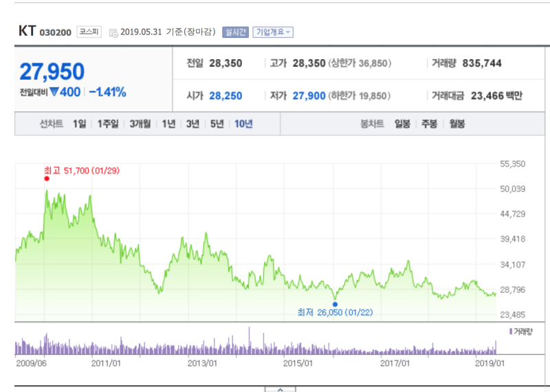This screenshot has width=550, height=392.
Task: Select the 5년 line chart period
Action: point(217,124)
